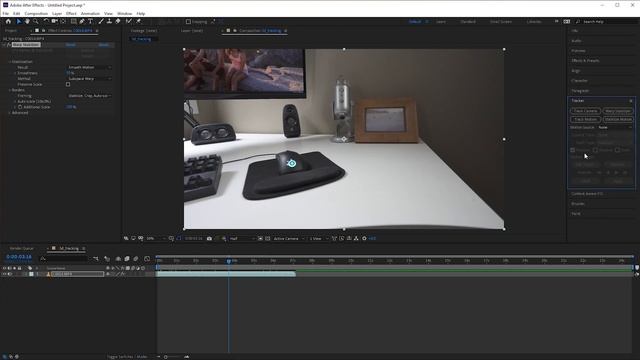Select the Horizontal Type tool

pos(90,21)
